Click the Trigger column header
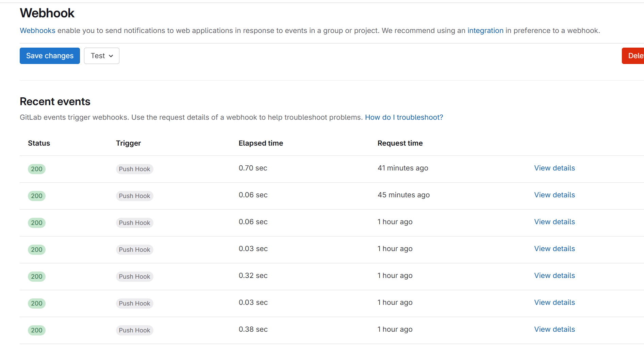 pos(128,143)
